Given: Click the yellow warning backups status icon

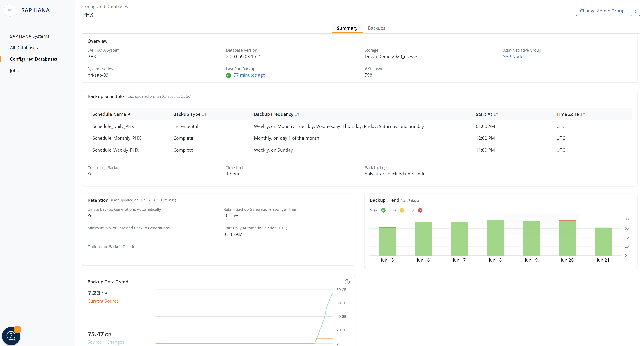Looking at the screenshot, I should 402,210.
